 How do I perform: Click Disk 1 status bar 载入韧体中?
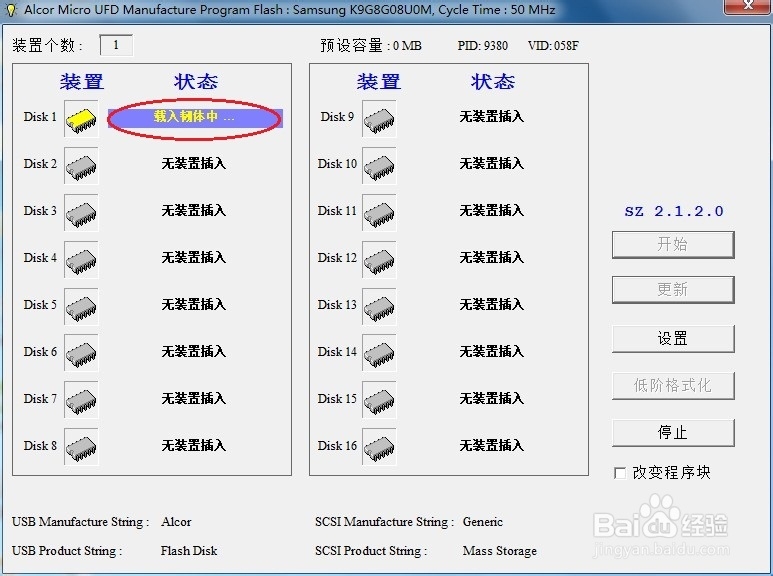pos(195,118)
